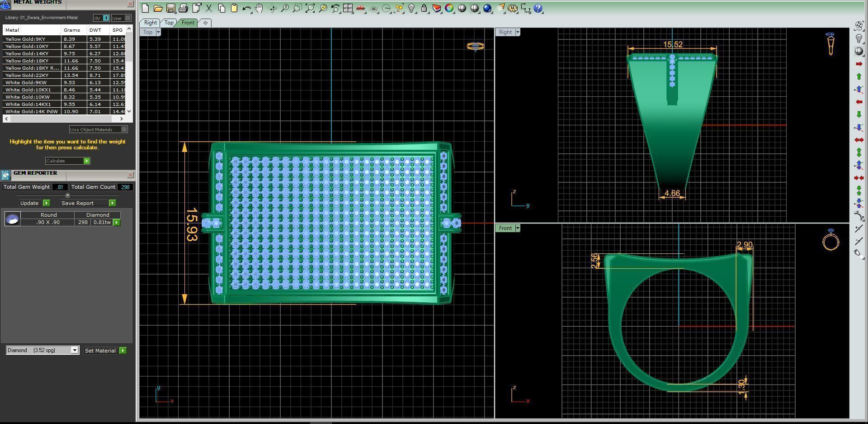Activate the Zoom Window tool
The height and width of the screenshot is (424, 868).
[x=297, y=8]
